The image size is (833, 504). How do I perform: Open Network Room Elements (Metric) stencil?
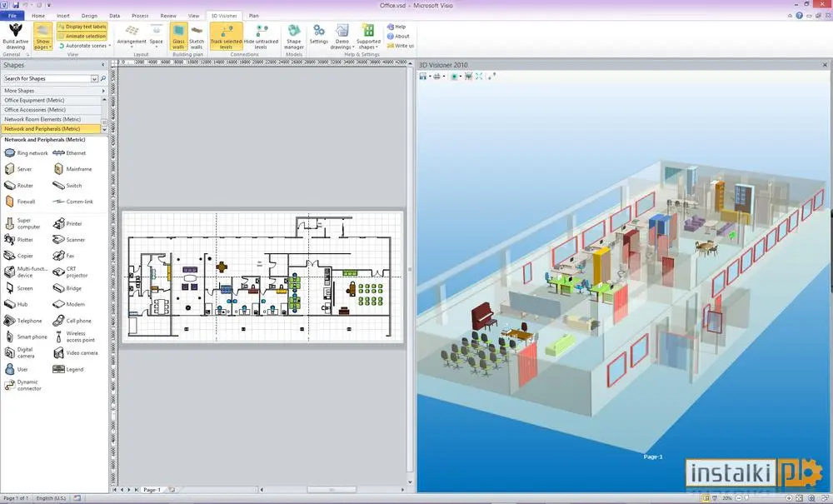(x=51, y=119)
